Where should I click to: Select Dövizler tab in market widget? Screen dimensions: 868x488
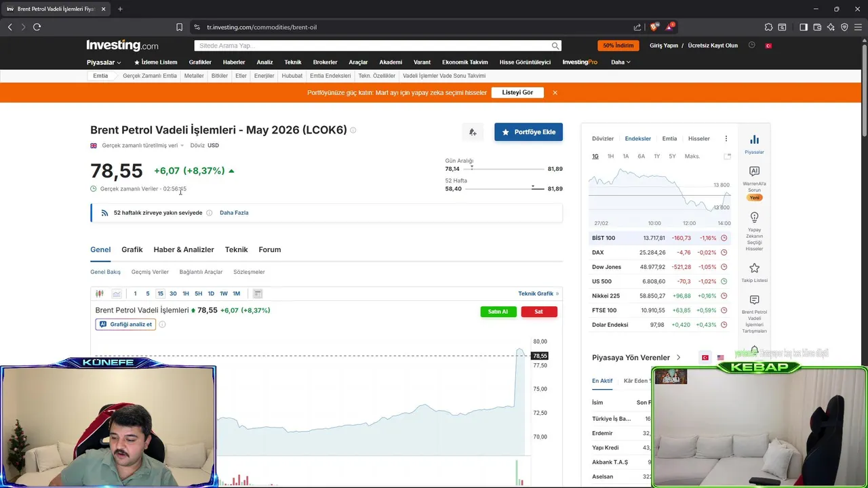coord(603,138)
